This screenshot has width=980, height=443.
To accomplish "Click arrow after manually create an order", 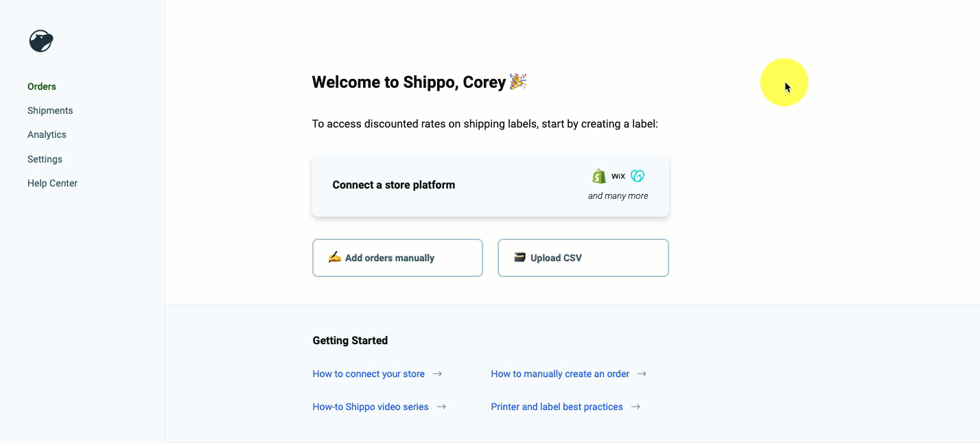I will coord(642,374).
